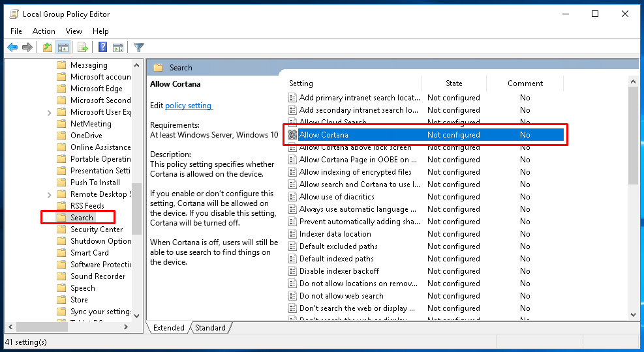Sort by the State column header
This screenshot has height=352, width=644.
pyautogui.click(x=454, y=83)
